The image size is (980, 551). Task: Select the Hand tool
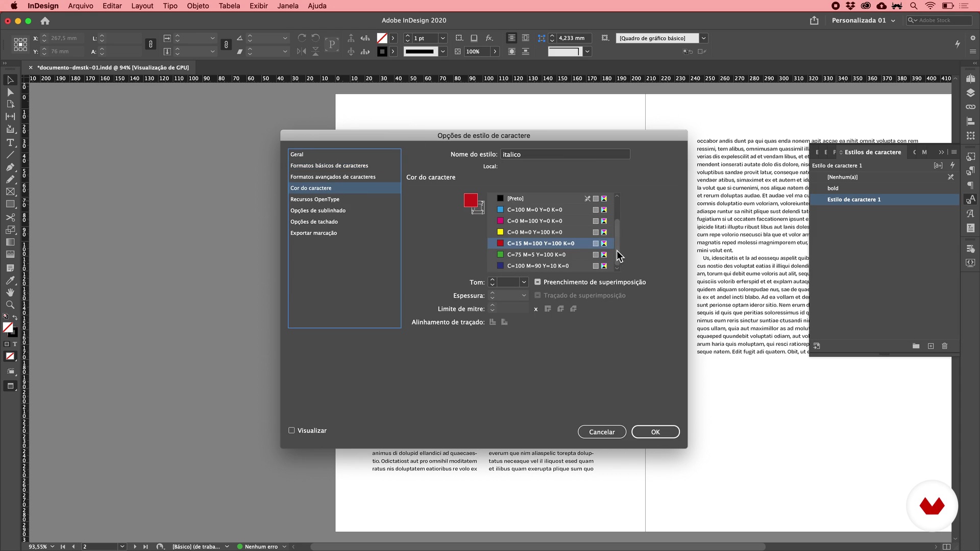click(x=10, y=292)
